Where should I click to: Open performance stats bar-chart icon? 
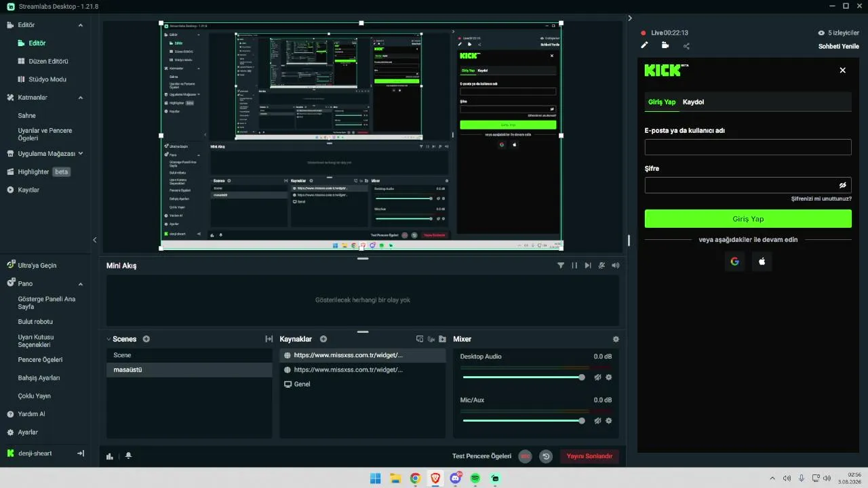110,456
